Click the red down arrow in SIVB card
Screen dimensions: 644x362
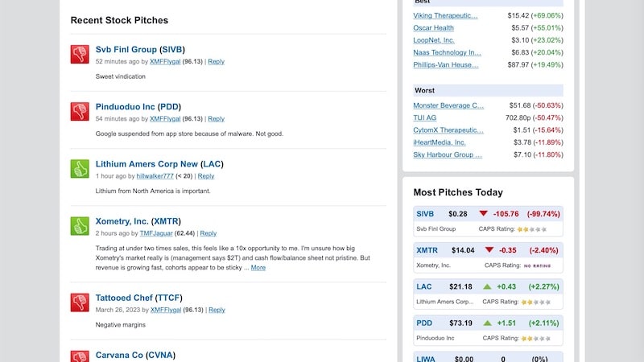click(x=484, y=213)
